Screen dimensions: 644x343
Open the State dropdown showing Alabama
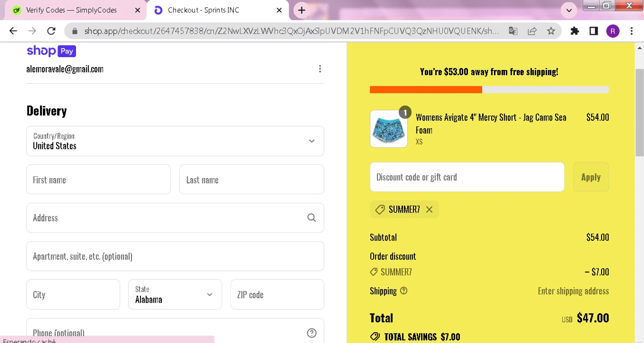(x=175, y=294)
